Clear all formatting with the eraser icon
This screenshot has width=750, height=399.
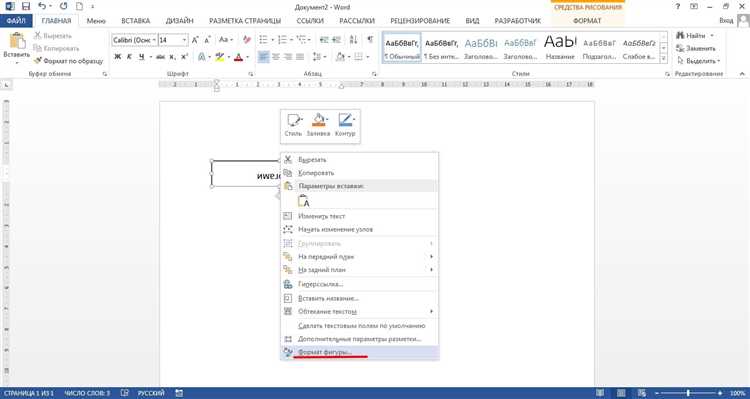[x=247, y=40]
